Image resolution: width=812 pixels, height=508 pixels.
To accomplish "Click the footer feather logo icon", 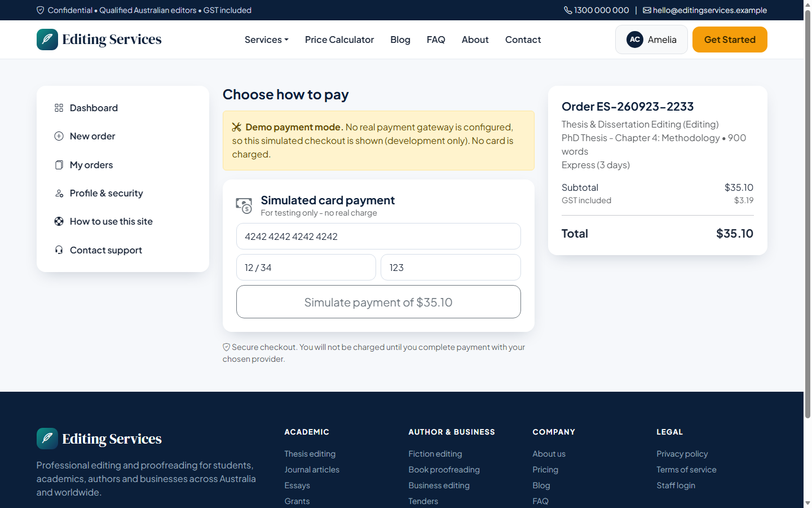I will [x=47, y=439].
